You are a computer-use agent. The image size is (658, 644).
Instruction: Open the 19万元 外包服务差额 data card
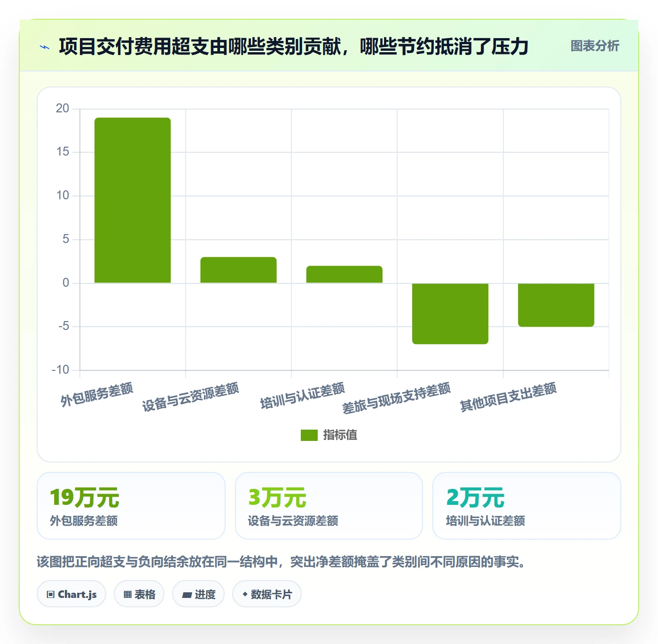point(131,506)
